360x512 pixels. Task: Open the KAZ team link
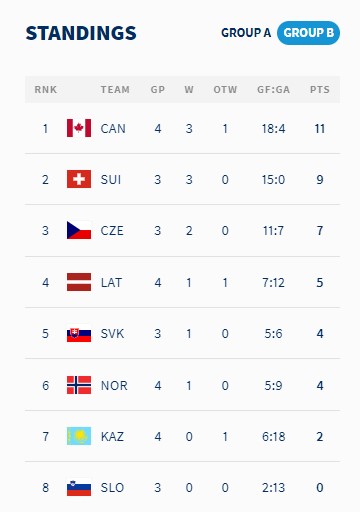point(112,436)
